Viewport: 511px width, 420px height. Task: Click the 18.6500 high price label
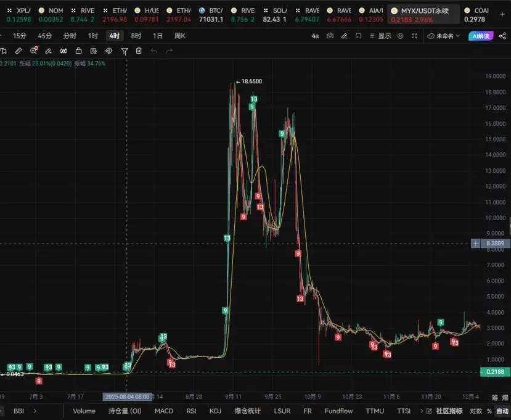251,81
